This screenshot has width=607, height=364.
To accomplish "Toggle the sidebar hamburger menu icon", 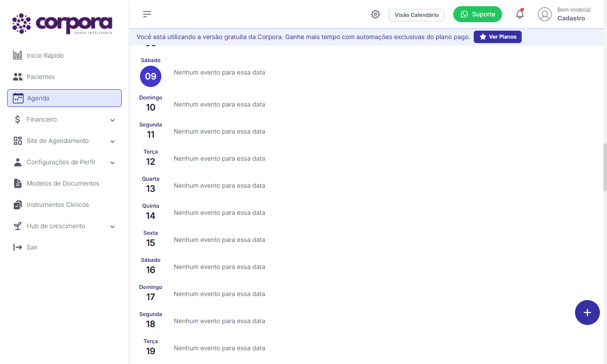I will [147, 14].
